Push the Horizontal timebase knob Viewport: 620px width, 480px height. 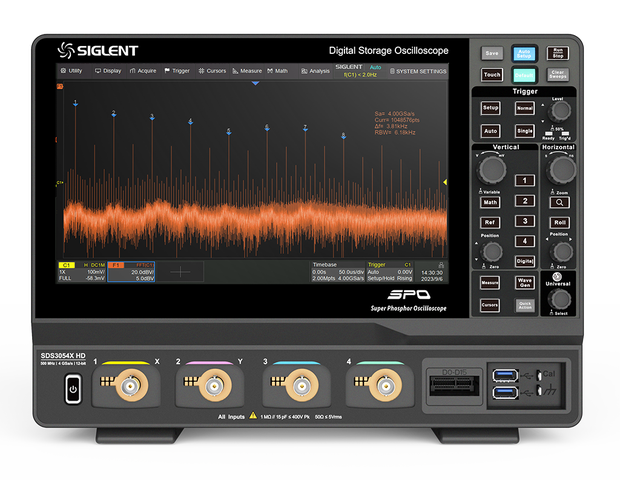click(562, 170)
